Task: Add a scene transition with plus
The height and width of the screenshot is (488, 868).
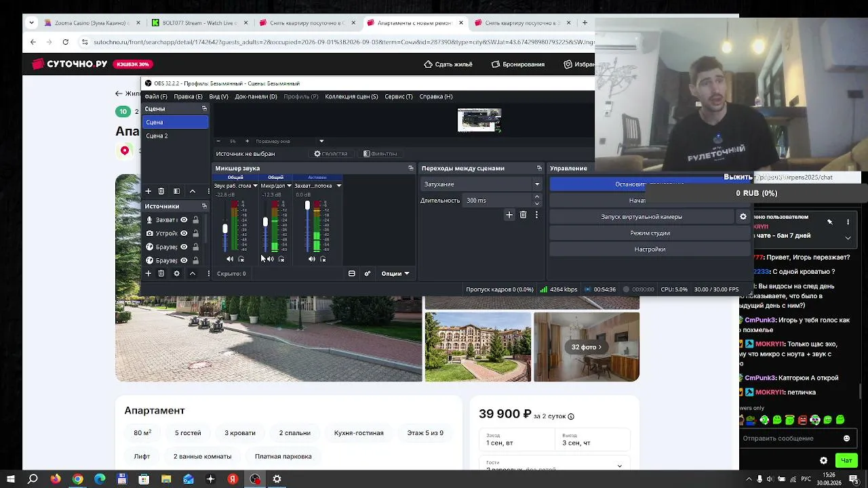Action: [x=509, y=215]
